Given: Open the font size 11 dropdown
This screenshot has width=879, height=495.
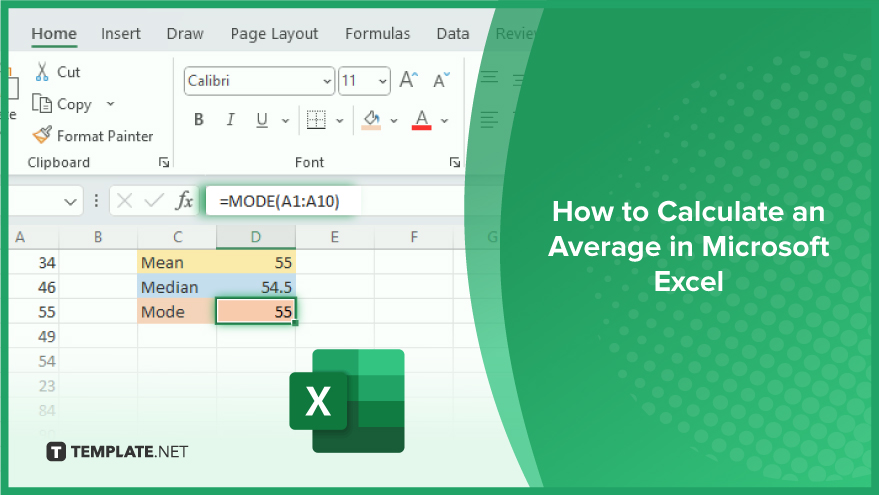Looking at the screenshot, I should click(382, 81).
